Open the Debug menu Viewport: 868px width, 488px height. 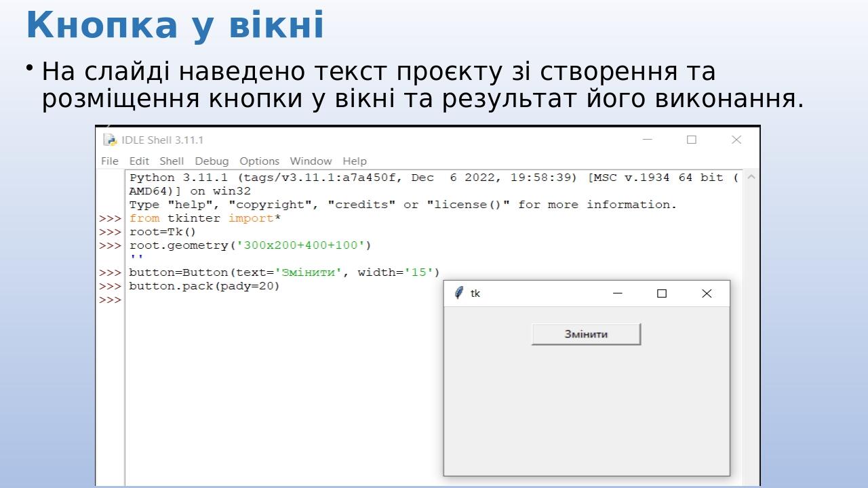tap(212, 161)
